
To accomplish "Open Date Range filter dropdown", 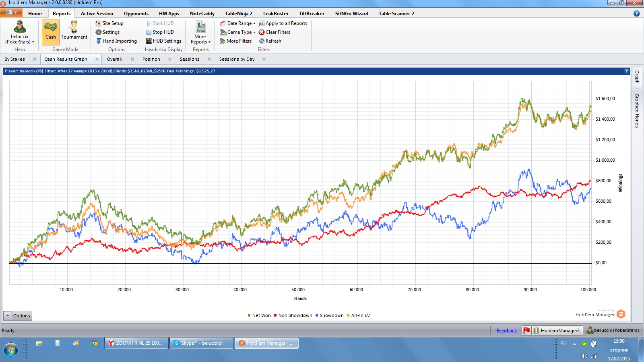I will 237,23.
